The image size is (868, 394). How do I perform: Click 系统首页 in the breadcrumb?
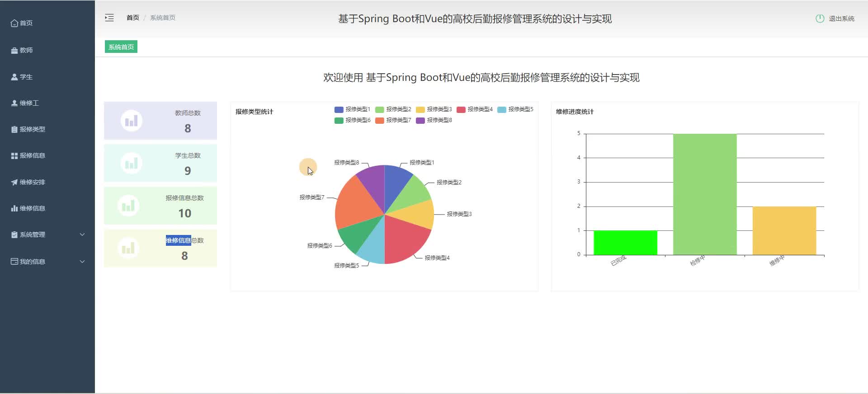[163, 18]
